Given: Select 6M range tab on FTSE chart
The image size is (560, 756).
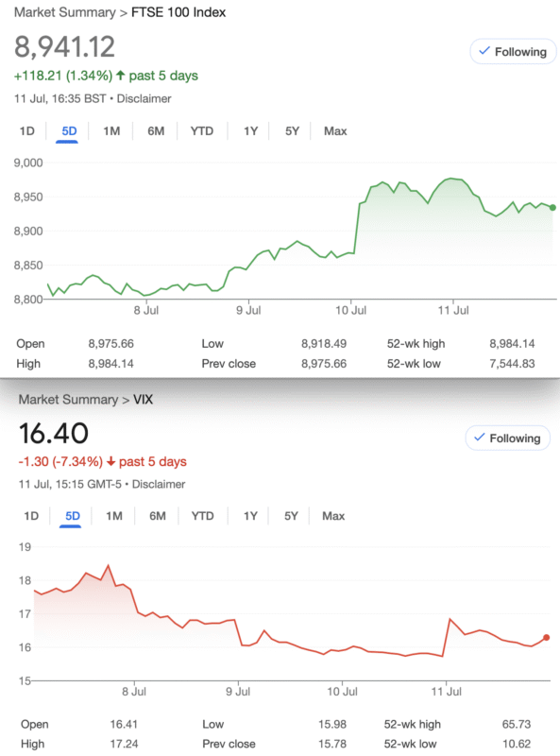Looking at the screenshot, I should [156, 131].
